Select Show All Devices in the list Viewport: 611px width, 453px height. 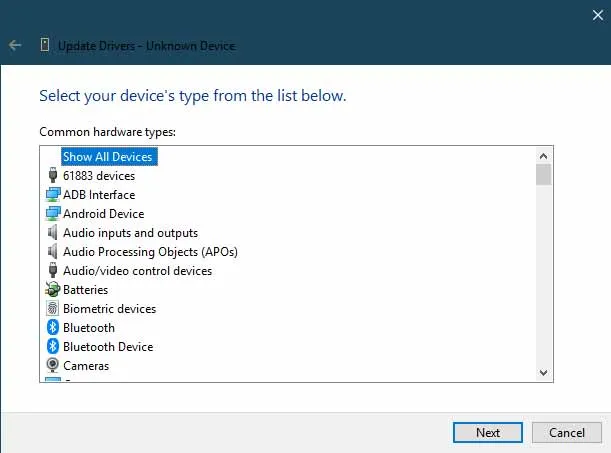coord(109,157)
